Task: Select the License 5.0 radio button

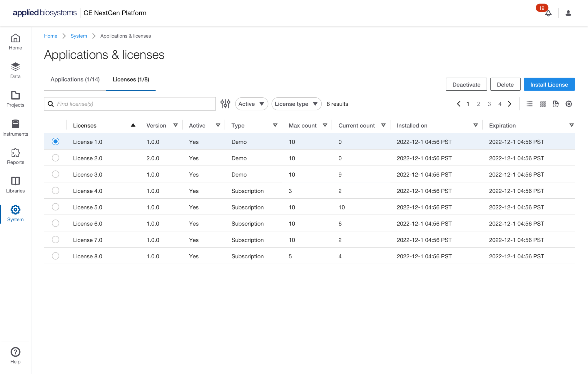Action: (x=55, y=207)
